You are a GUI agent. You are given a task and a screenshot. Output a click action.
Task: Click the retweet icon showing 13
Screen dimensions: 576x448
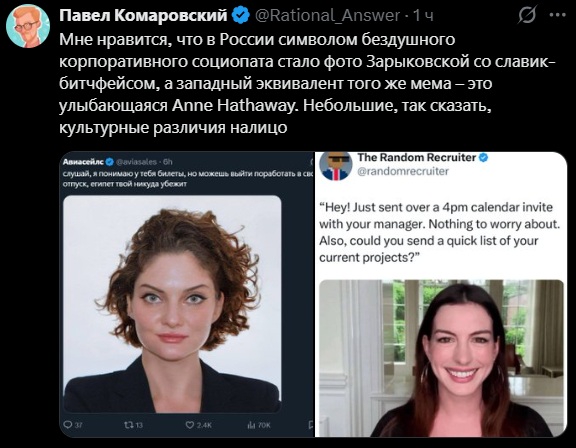point(128,425)
